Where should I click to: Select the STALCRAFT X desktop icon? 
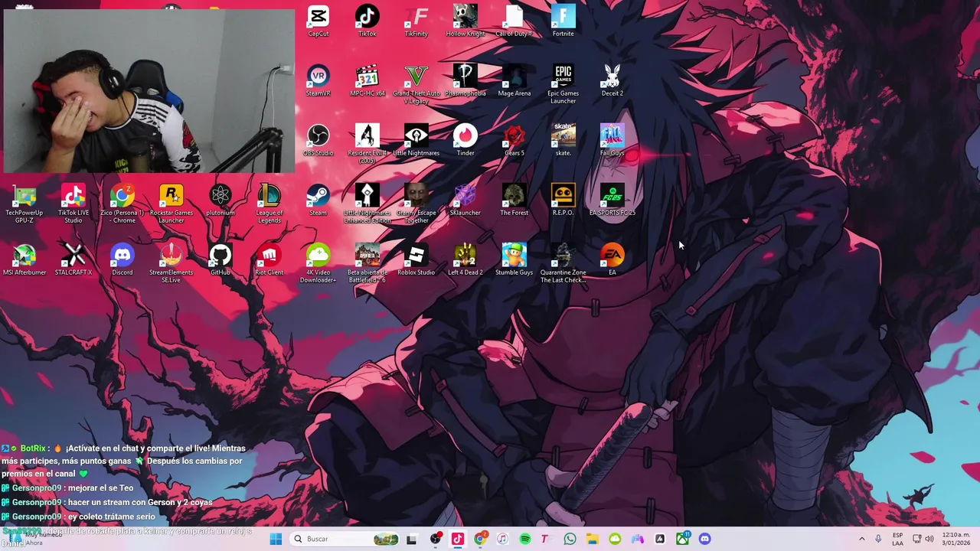click(x=73, y=259)
